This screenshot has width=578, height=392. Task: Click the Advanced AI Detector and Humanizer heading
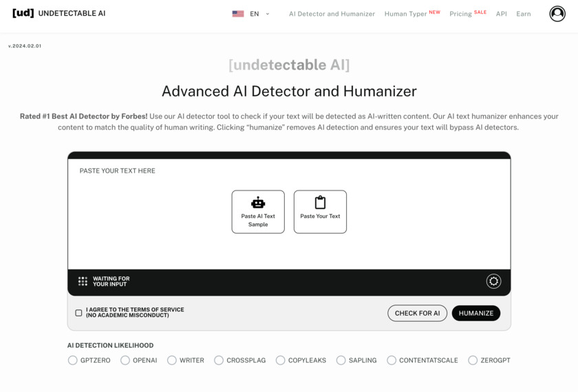(289, 91)
